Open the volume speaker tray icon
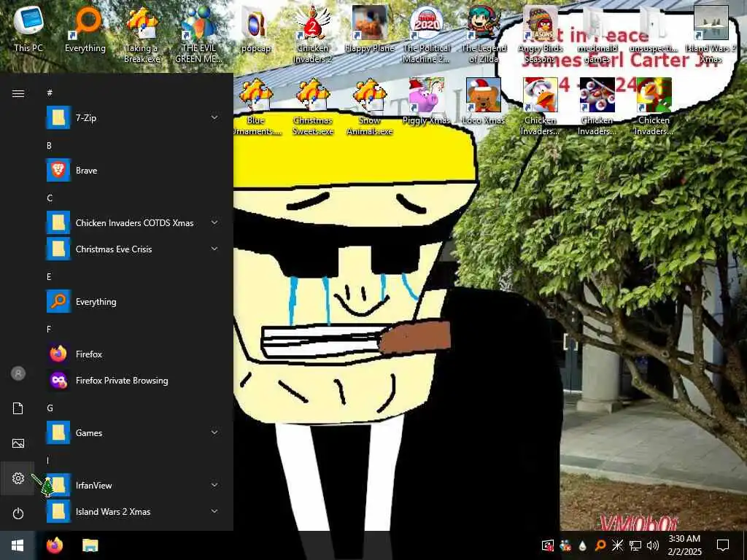Screen dimensions: 747x560 pyautogui.click(x=653, y=545)
